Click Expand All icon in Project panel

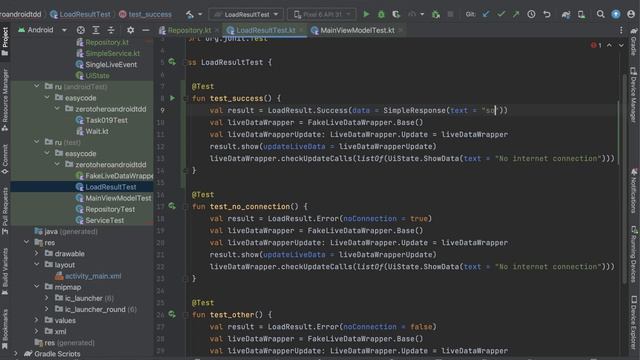click(x=96, y=30)
